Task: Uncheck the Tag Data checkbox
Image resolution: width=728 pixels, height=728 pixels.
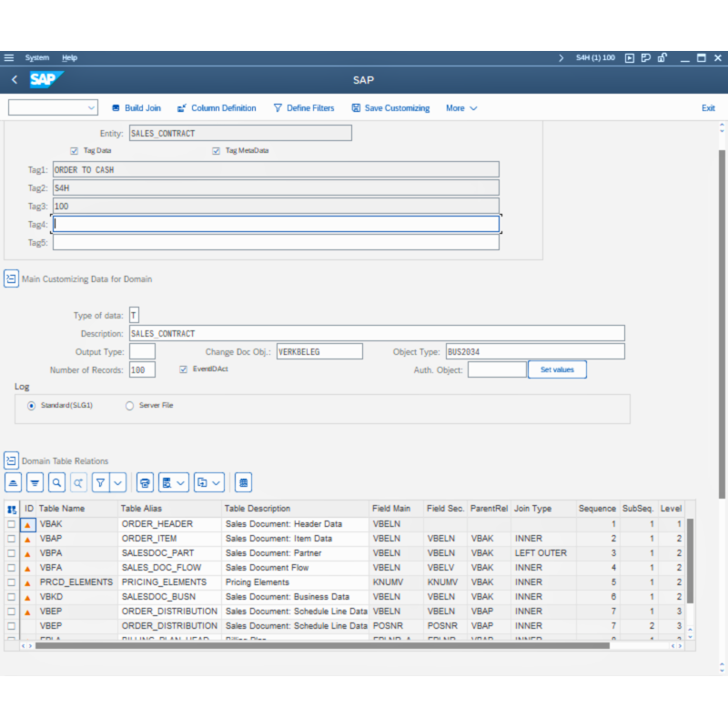Action: coord(75,151)
